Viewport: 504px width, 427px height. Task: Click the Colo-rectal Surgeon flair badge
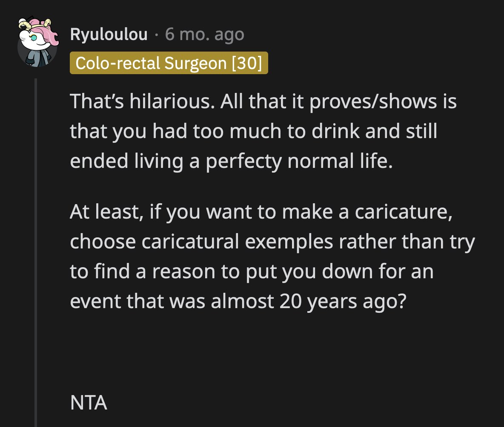point(169,63)
